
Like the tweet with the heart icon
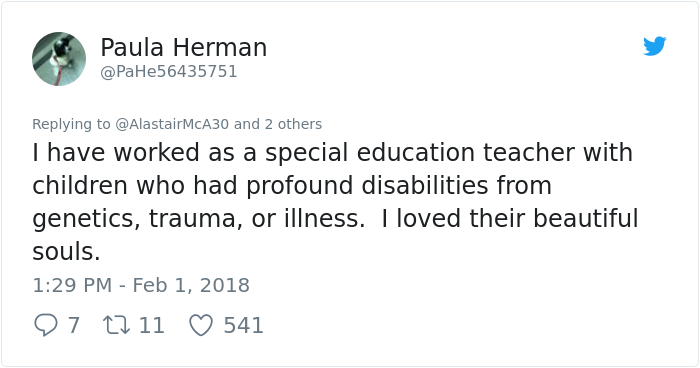point(201,325)
